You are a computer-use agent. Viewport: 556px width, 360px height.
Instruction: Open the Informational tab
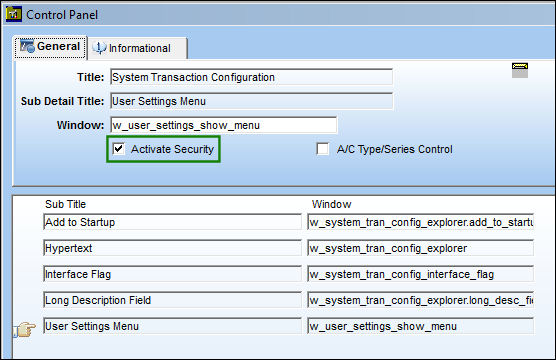pos(138,48)
